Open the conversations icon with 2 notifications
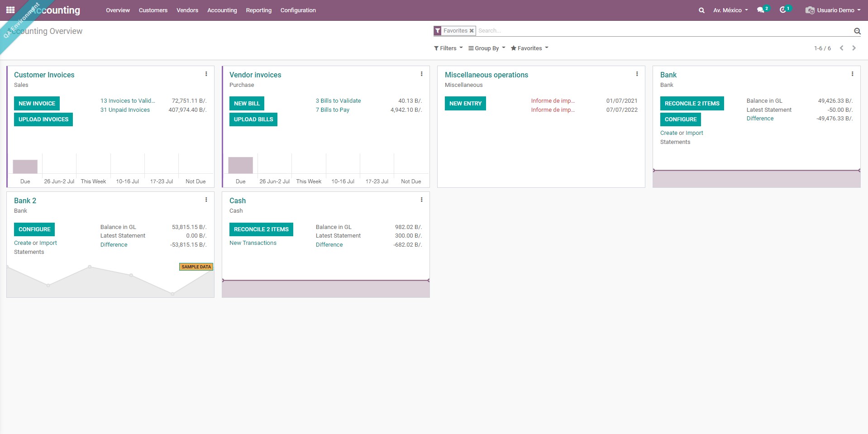The width and height of the screenshot is (868, 434). pos(762,10)
